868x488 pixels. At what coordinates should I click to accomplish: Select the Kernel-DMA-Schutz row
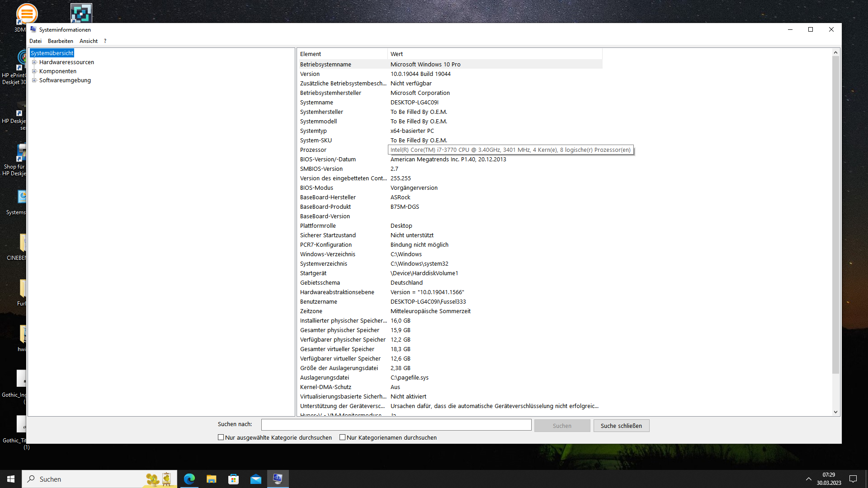point(450,387)
